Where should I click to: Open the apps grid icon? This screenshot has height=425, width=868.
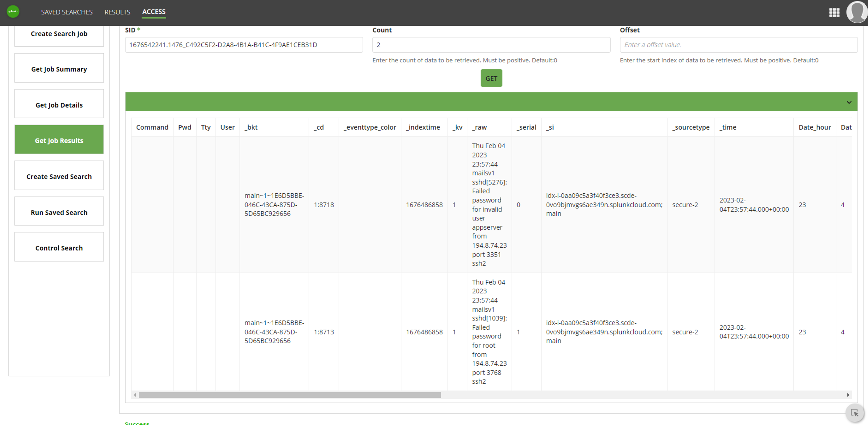(834, 12)
